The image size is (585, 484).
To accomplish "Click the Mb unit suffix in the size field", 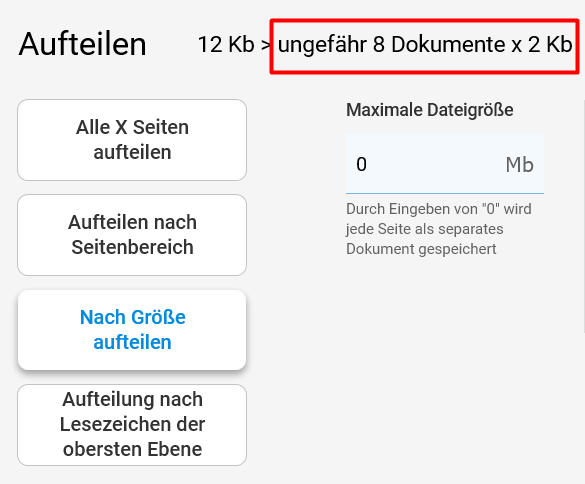I will 519,165.
